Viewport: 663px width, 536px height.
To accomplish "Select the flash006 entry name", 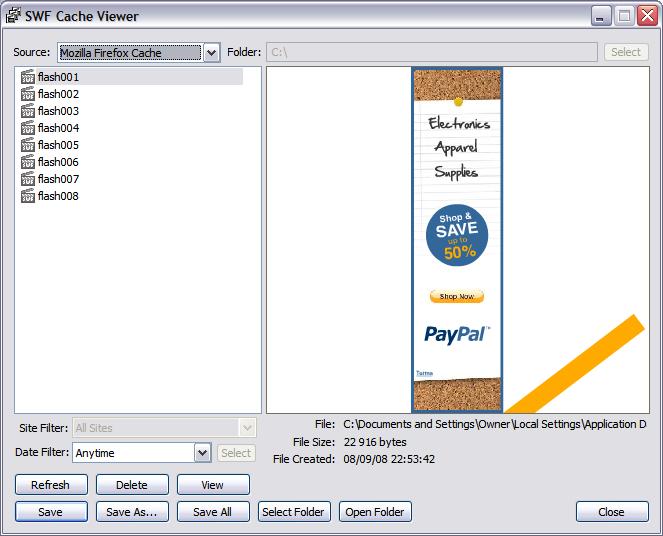I will [x=58, y=162].
